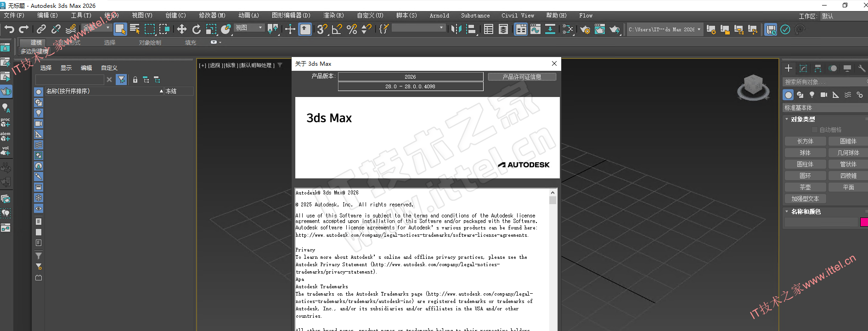Click the Select and Place tool
The height and width of the screenshot is (331, 868).
[x=226, y=29]
